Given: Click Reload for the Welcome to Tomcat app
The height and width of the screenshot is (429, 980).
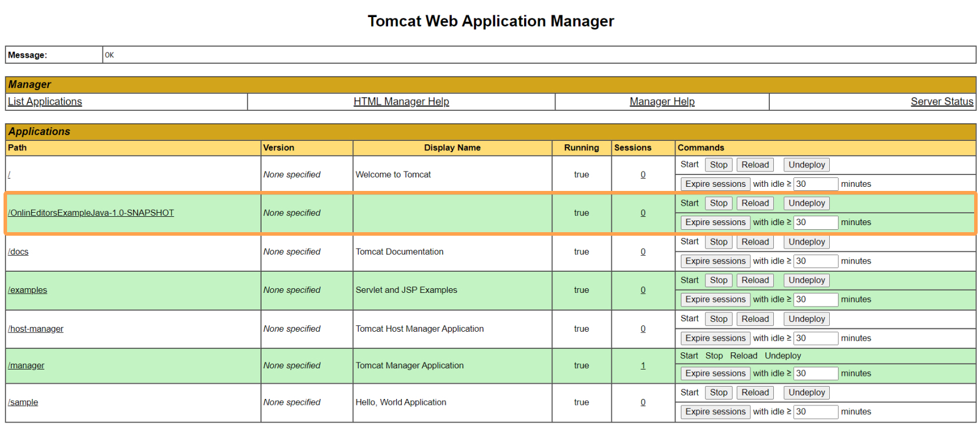Looking at the screenshot, I should tap(755, 165).
